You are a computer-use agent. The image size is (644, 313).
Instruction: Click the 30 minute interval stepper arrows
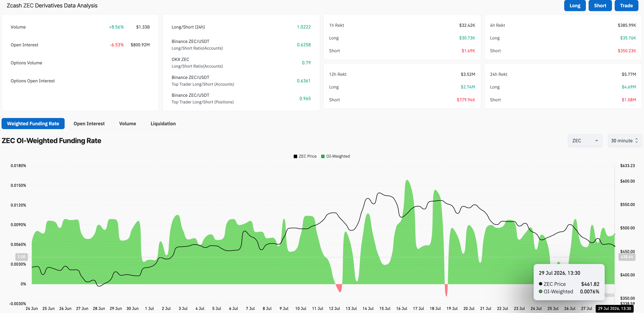click(x=637, y=141)
